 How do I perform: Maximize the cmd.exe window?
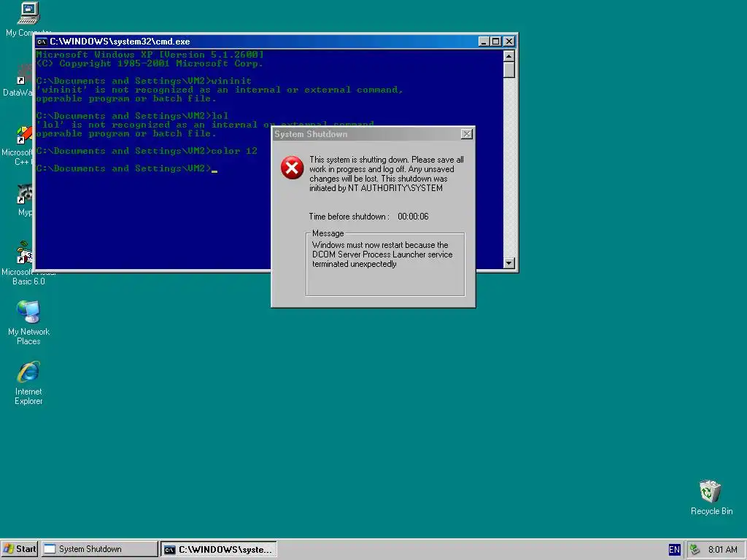click(495, 42)
